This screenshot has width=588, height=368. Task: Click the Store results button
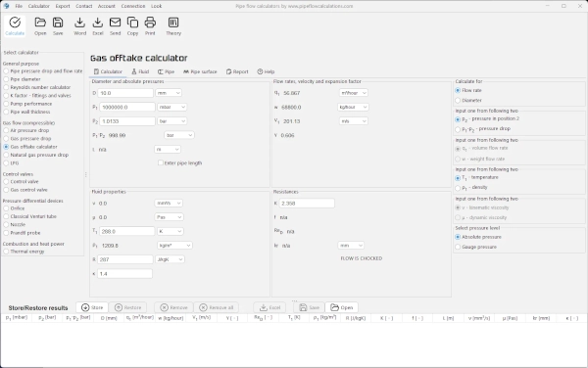coord(92,307)
